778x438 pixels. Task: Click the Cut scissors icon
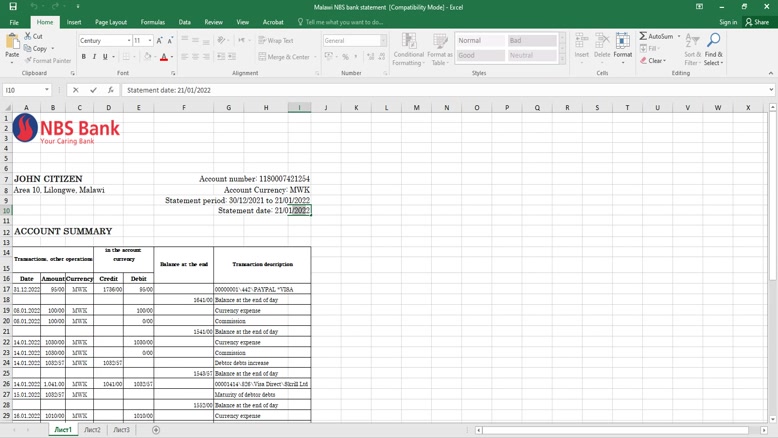(x=28, y=37)
